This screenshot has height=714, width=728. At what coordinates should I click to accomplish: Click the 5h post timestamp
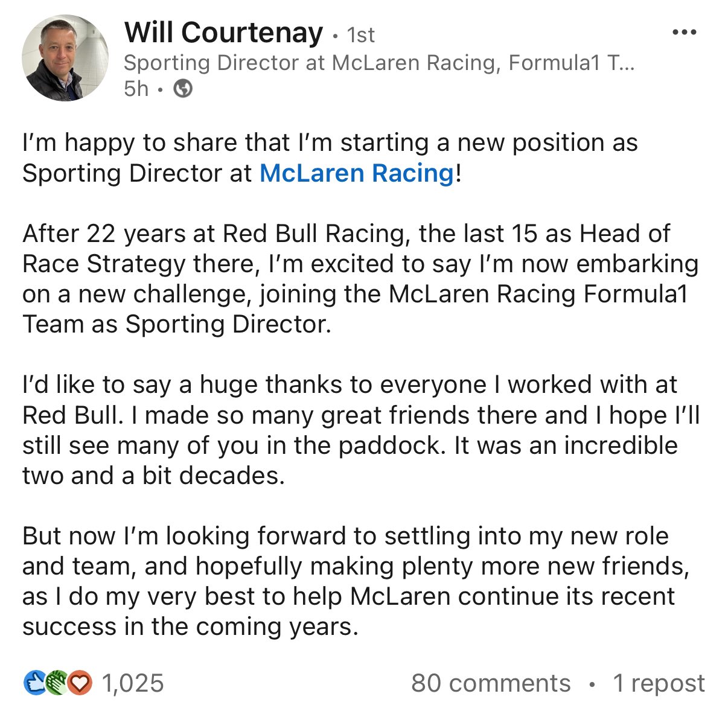[136, 89]
